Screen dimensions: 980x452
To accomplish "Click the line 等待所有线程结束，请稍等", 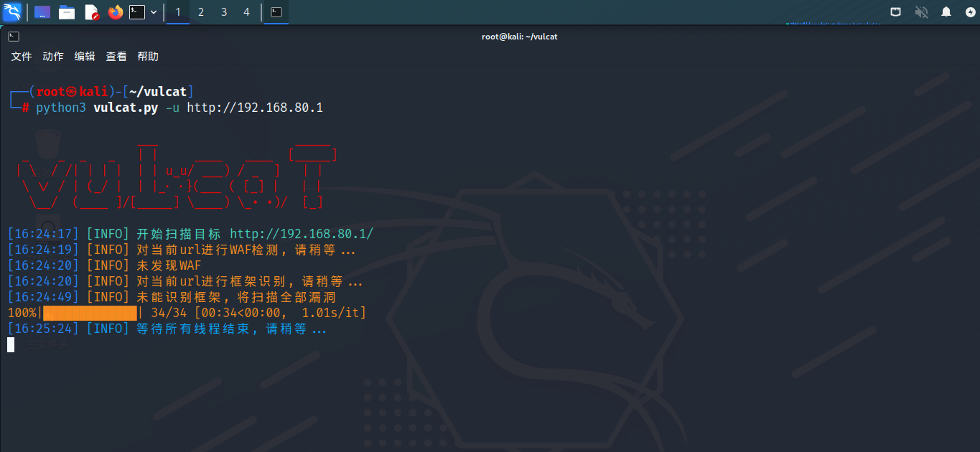I will (231, 329).
